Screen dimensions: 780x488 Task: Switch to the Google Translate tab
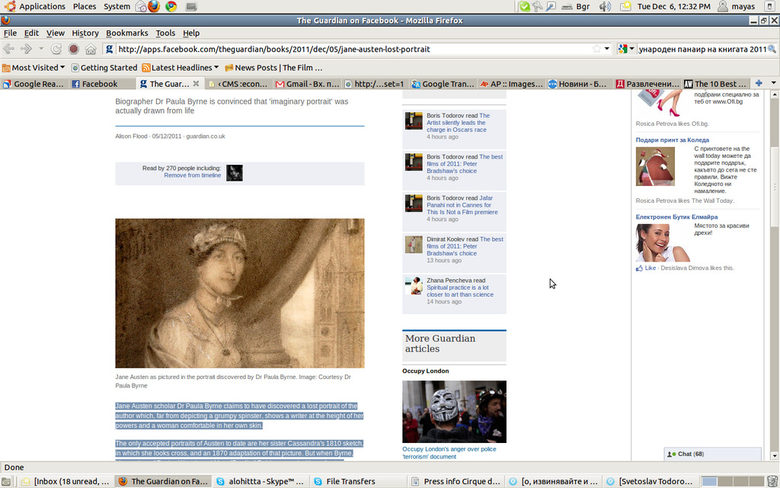[443, 84]
